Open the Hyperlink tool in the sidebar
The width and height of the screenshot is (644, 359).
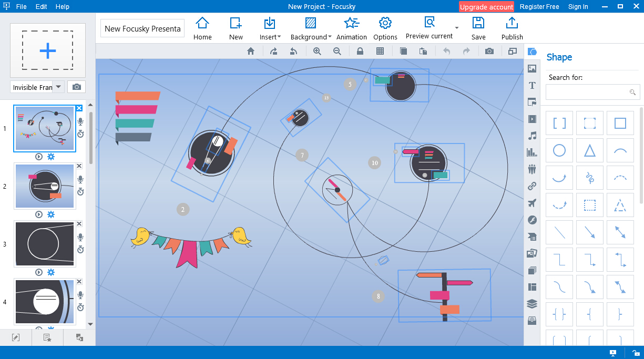pyautogui.click(x=532, y=186)
